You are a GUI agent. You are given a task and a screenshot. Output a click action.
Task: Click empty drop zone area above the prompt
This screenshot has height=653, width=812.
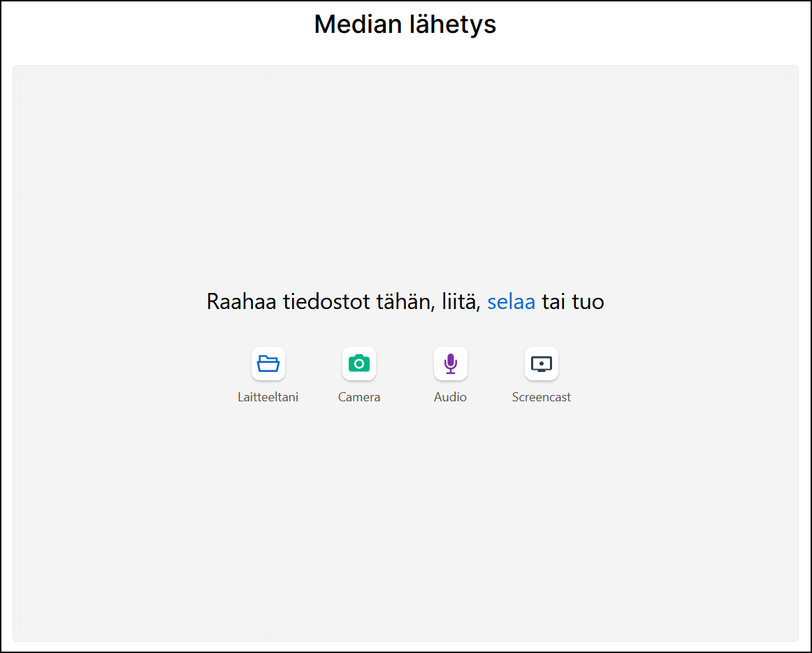(405, 175)
